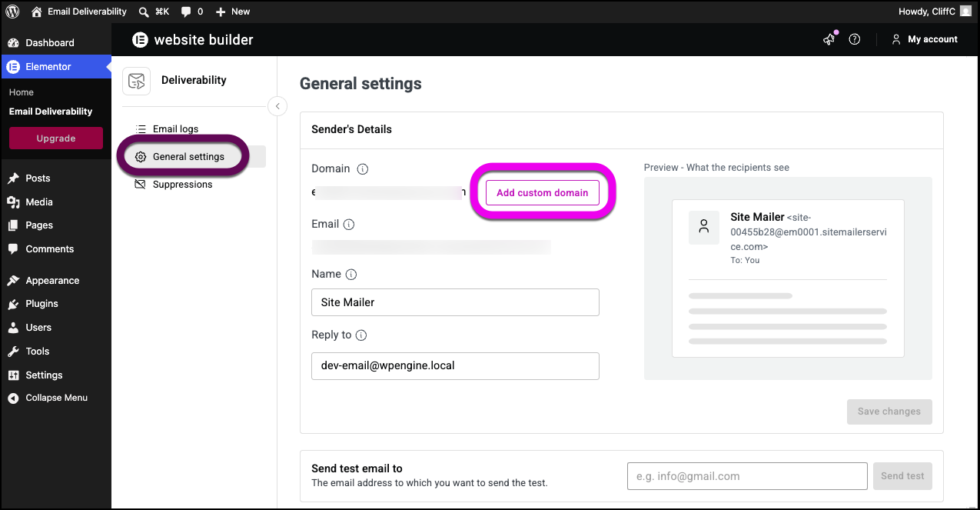
Task: Open the Pages menu
Action: (55, 225)
